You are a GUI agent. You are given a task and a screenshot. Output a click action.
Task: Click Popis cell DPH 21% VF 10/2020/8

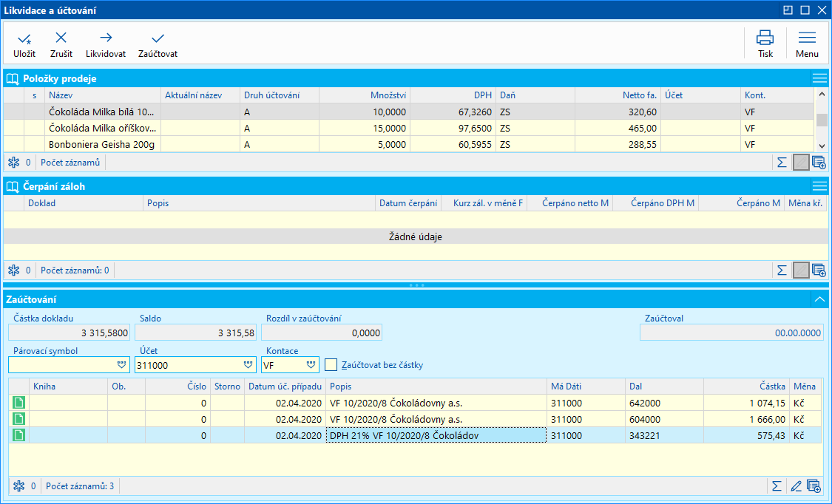click(436, 435)
